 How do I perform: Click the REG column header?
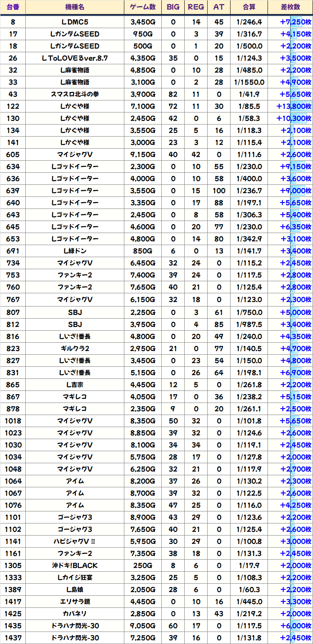click(196, 7)
